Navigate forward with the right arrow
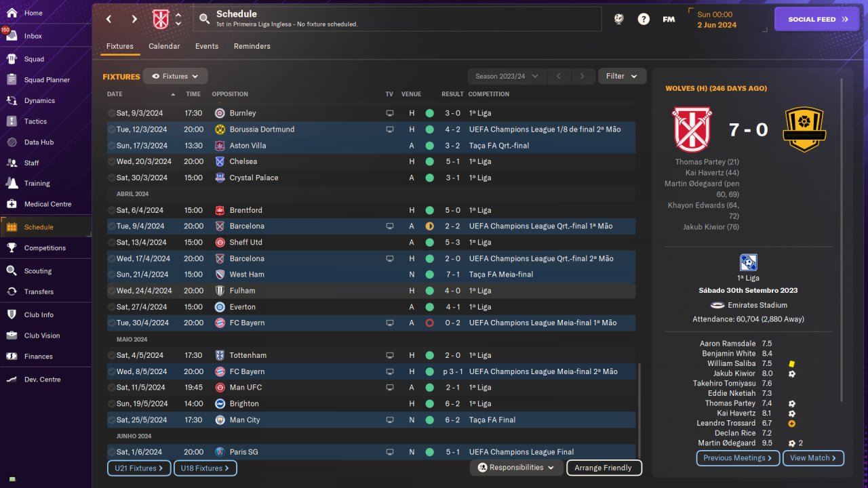This screenshot has height=488, width=868. coord(134,19)
